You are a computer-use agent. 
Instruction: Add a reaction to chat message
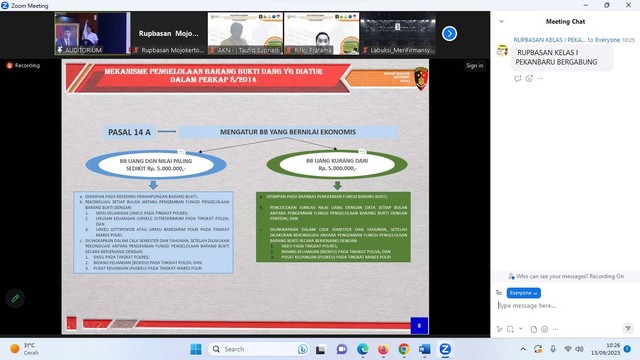(x=529, y=78)
